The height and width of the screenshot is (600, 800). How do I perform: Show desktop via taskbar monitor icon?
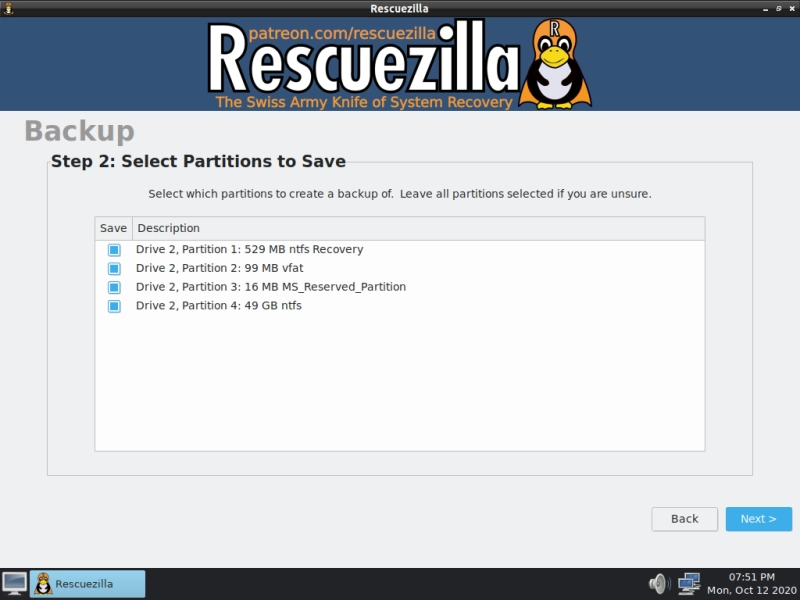click(x=14, y=583)
